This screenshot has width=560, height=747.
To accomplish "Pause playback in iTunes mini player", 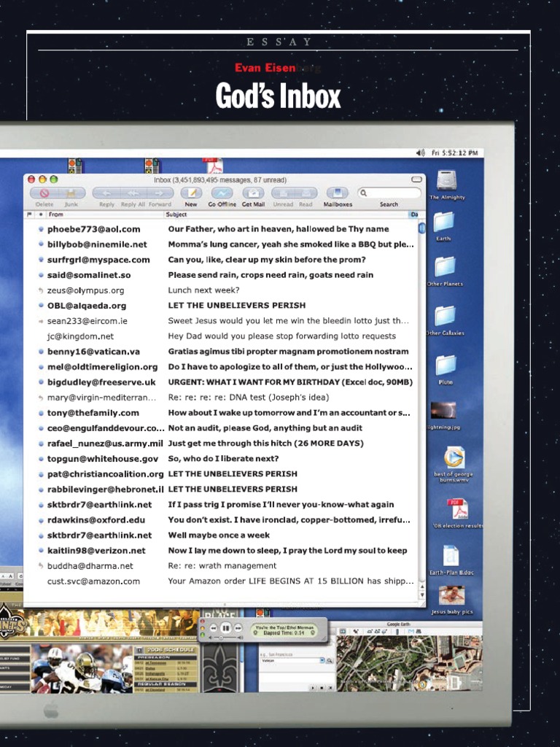I will point(226,628).
